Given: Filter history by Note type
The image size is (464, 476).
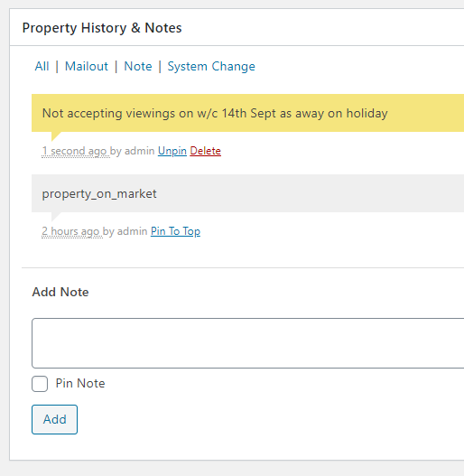Looking at the screenshot, I should 138,66.
